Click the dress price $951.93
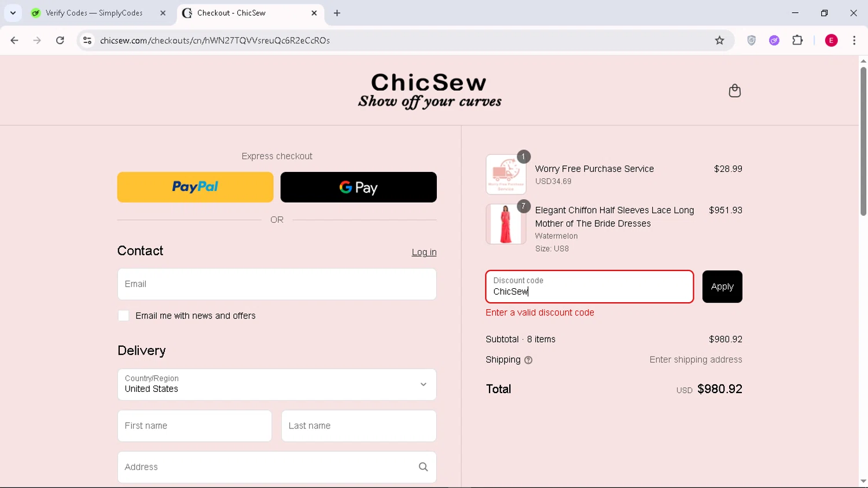 pos(726,210)
